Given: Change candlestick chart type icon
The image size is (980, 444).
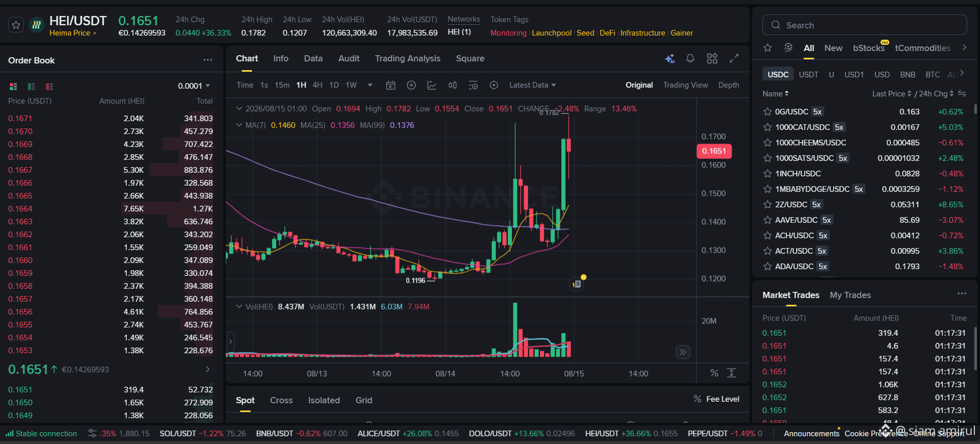Looking at the screenshot, I should point(453,85).
